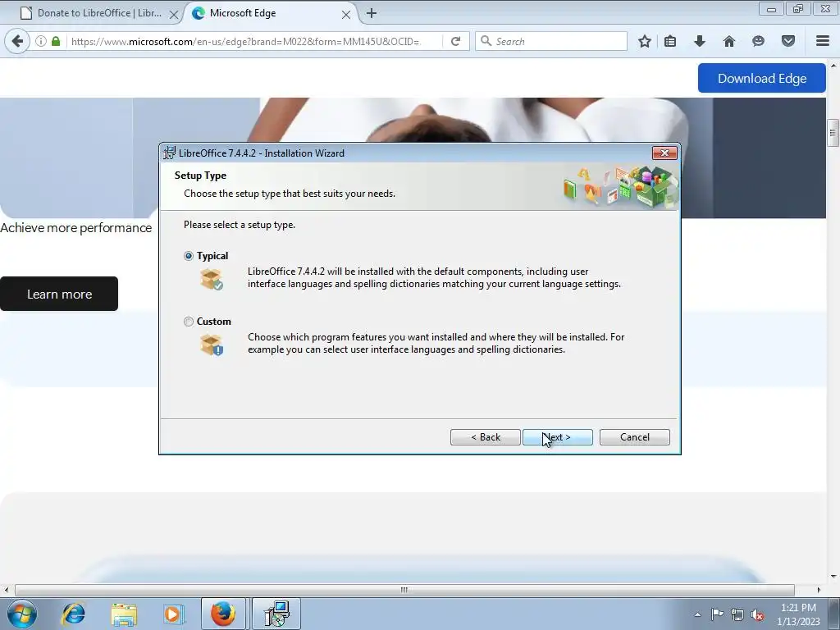
Task: Click the Download Edge button
Action: (762, 78)
